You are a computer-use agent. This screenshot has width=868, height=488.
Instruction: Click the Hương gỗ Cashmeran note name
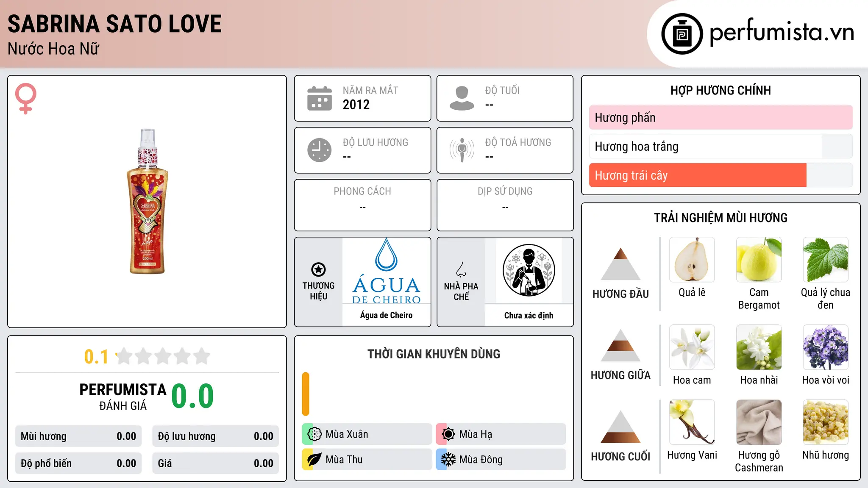tap(759, 461)
